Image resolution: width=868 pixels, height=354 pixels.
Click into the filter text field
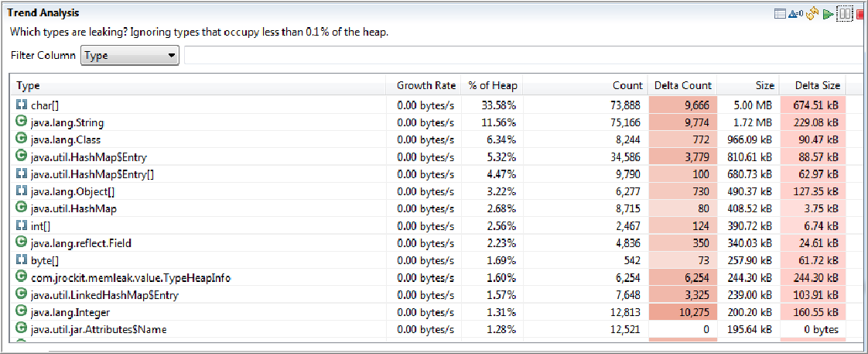click(x=526, y=56)
